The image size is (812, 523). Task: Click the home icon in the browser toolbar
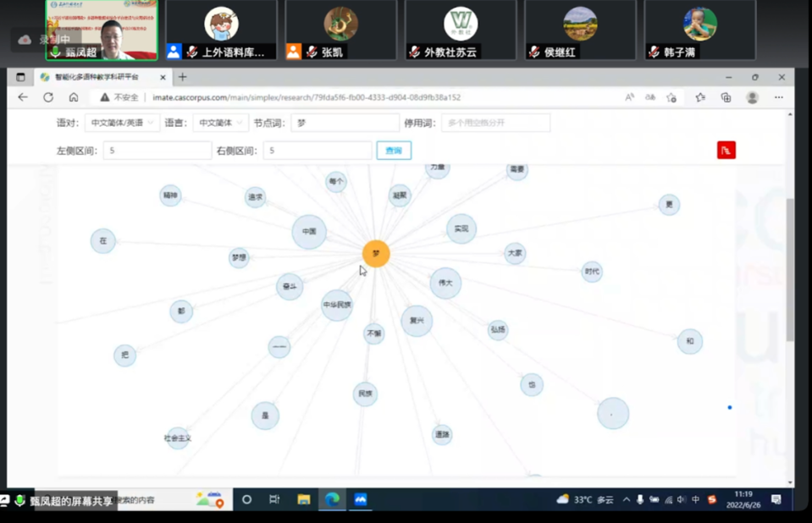[73, 97]
